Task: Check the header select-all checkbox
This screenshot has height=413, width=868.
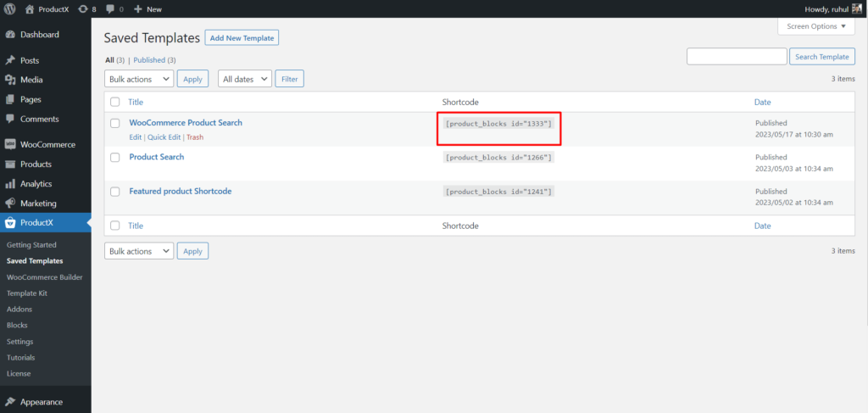Action: click(114, 102)
